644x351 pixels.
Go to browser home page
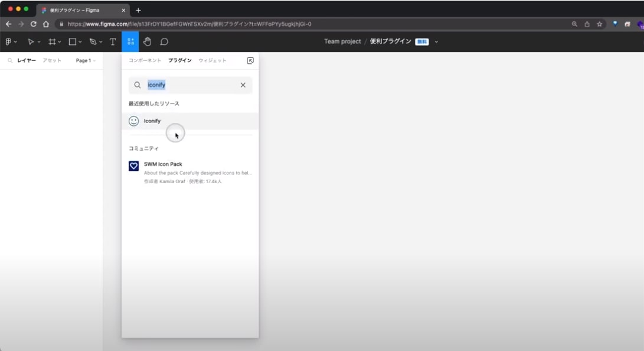[x=45, y=24]
